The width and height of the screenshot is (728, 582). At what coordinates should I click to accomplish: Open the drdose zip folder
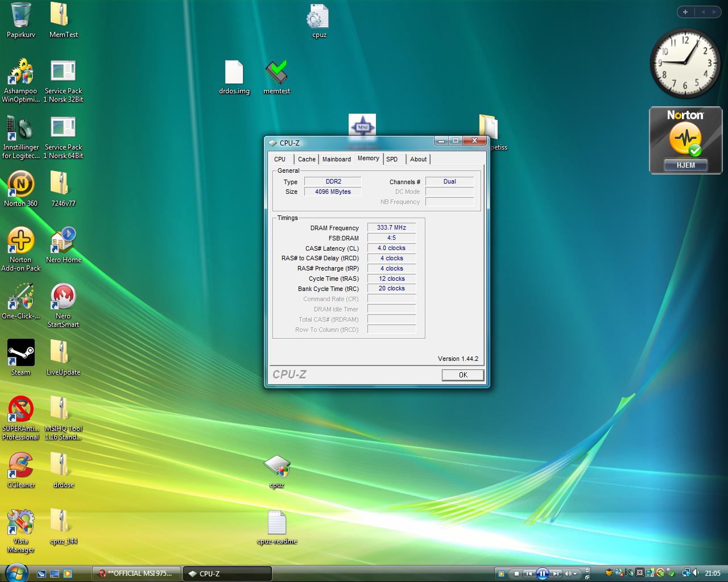63,470
